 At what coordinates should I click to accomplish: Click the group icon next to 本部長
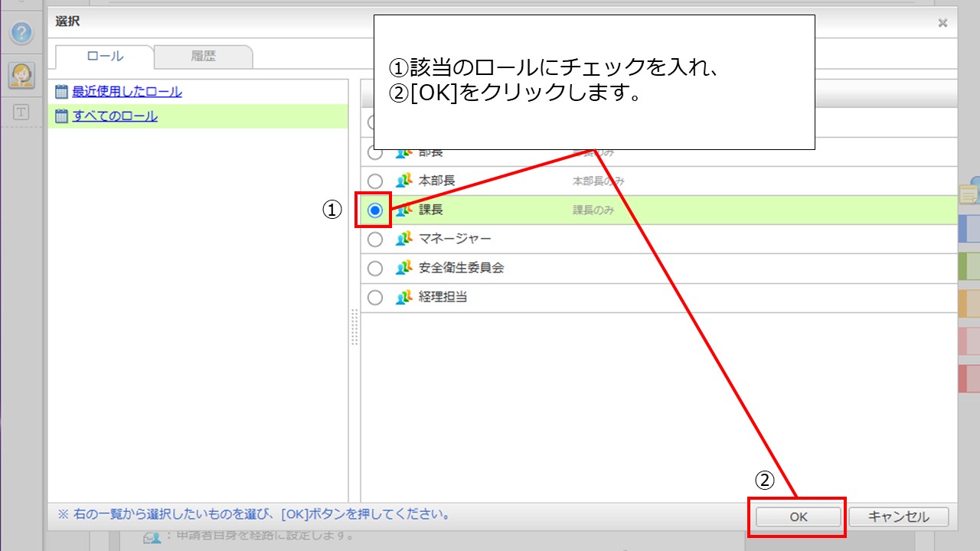[x=403, y=181]
